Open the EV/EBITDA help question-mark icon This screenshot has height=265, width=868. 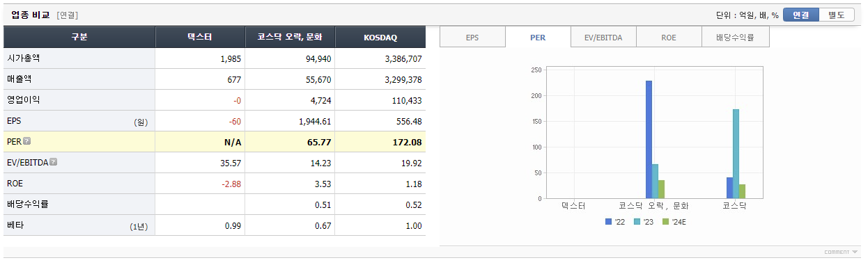coord(54,162)
